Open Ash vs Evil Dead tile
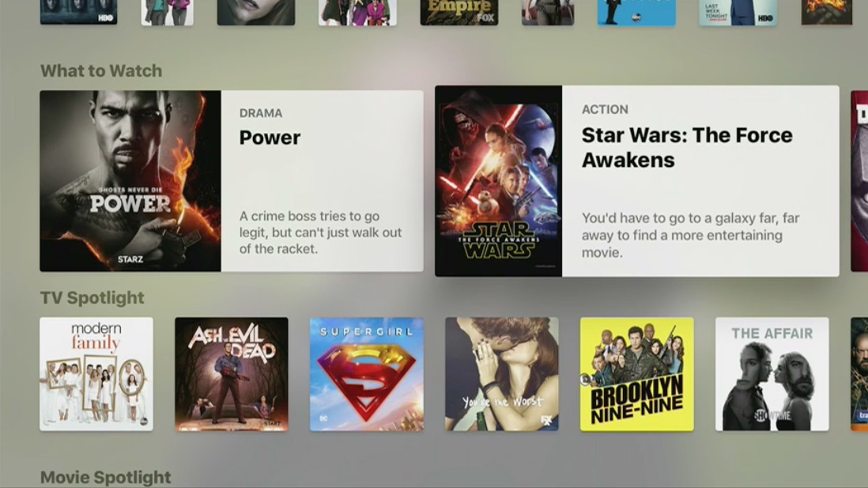868x488 pixels. [x=232, y=374]
